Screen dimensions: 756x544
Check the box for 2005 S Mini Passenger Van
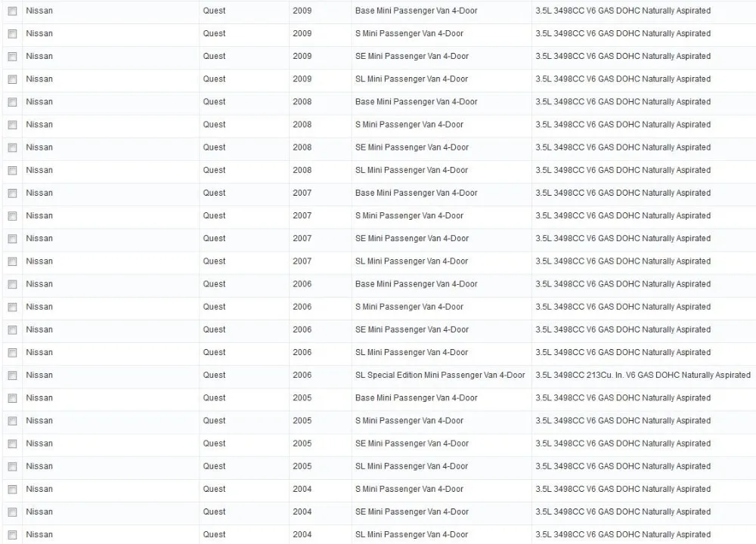pos(13,421)
